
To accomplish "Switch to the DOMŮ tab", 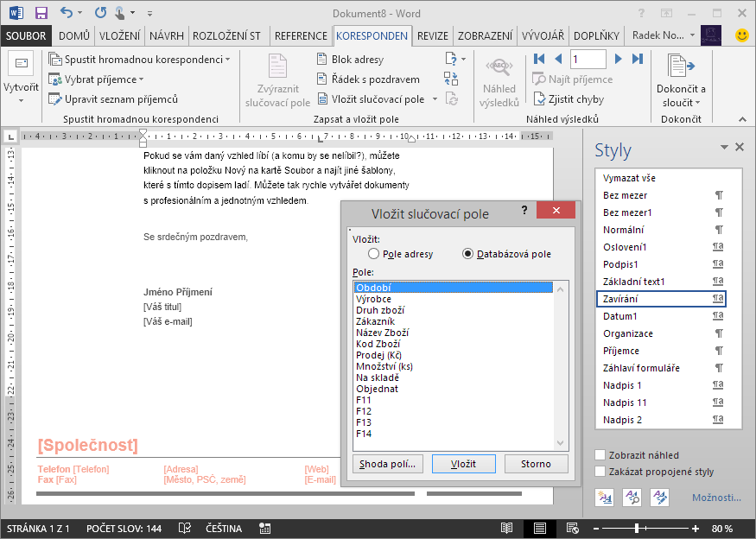I will tap(74, 35).
